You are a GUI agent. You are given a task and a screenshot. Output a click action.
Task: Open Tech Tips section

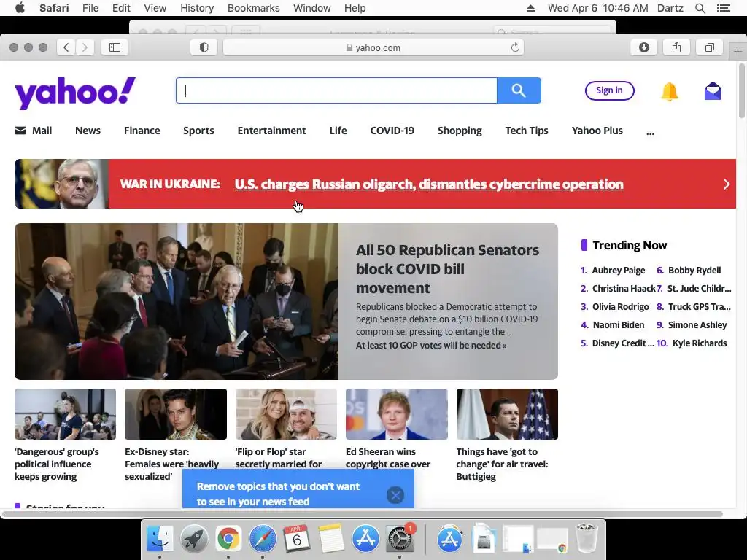click(527, 131)
